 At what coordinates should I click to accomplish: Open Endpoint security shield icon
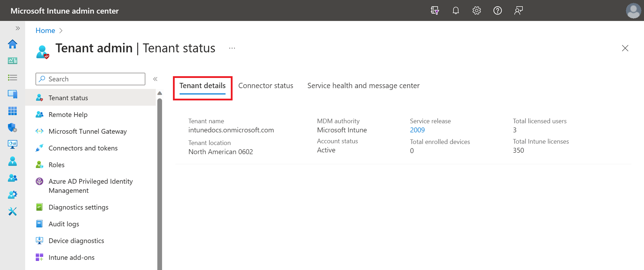13,127
